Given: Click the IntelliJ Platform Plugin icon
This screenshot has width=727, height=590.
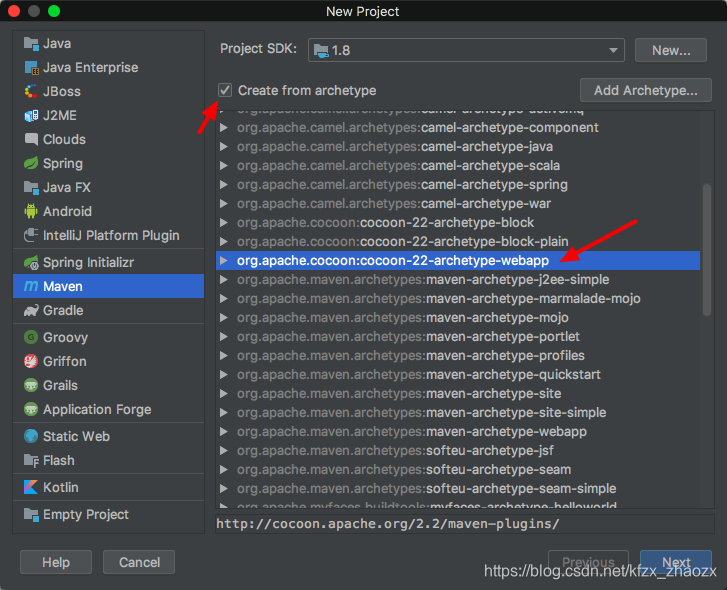Looking at the screenshot, I should (x=31, y=235).
